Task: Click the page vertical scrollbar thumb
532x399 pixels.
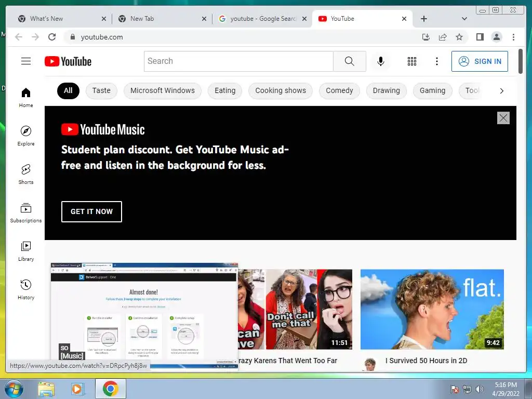Action: tap(521, 61)
